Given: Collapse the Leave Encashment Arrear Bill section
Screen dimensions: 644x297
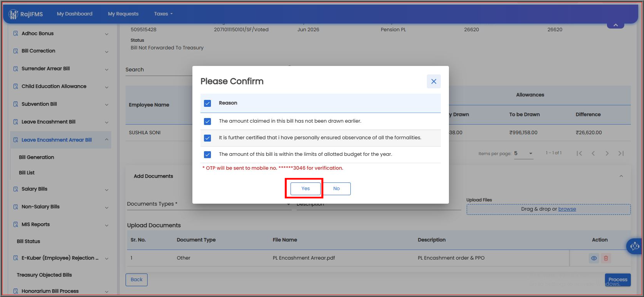Looking at the screenshot, I should 107,140.
